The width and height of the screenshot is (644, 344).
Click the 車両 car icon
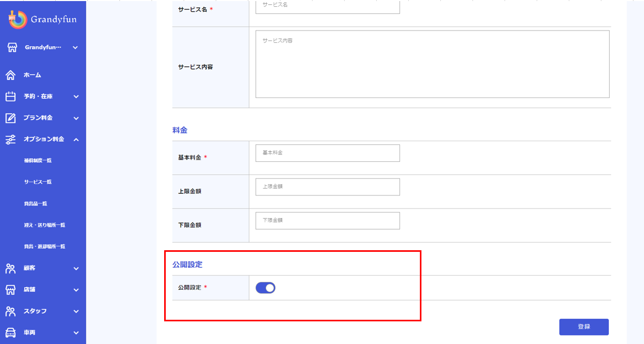coord(11,332)
